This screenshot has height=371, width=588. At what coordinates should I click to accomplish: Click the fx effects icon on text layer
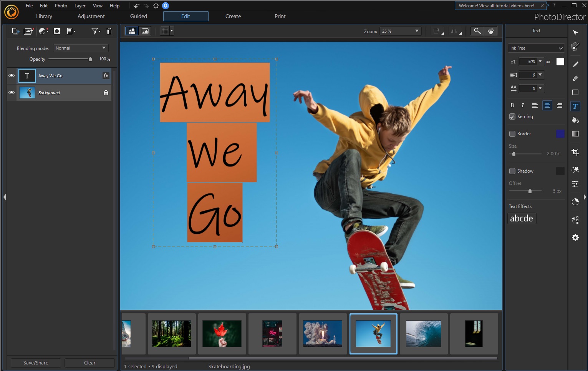pos(106,76)
